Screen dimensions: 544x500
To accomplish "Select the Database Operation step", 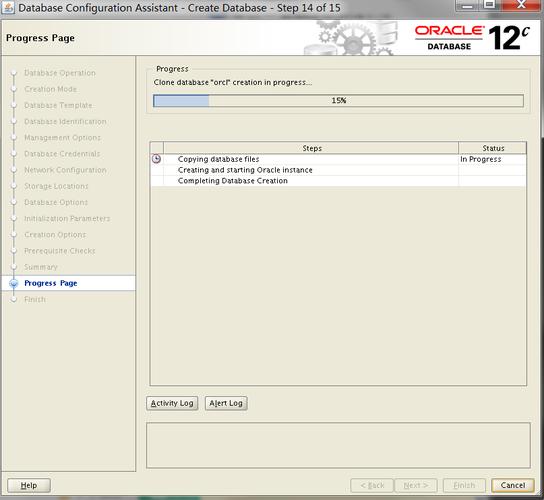I will click(60, 73).
